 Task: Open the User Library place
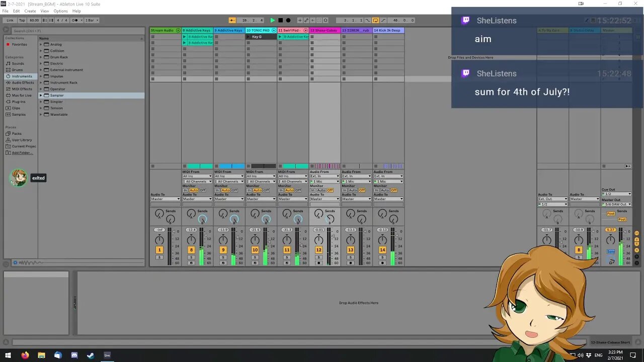pyautogui.click(x=22, y=140)
